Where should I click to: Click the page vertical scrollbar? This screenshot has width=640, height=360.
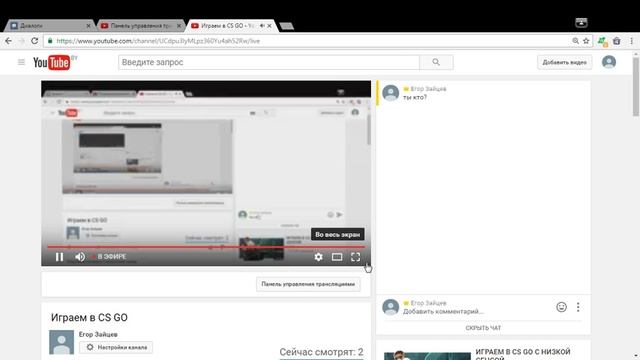(x=636, y=87)
